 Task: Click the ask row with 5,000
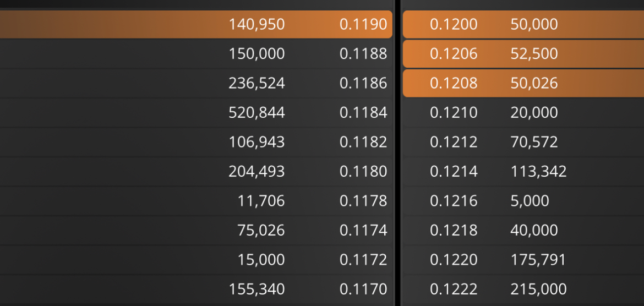523,201
